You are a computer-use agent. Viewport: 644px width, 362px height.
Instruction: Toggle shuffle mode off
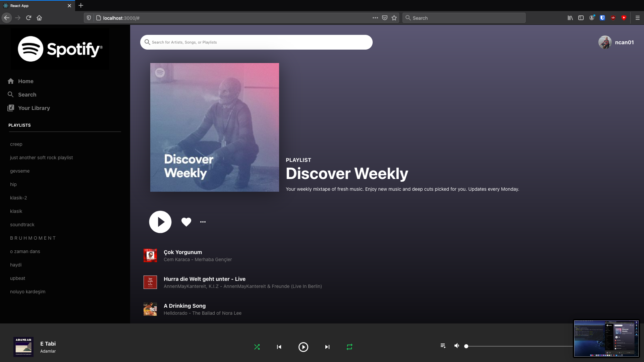(x=257, y=347)
